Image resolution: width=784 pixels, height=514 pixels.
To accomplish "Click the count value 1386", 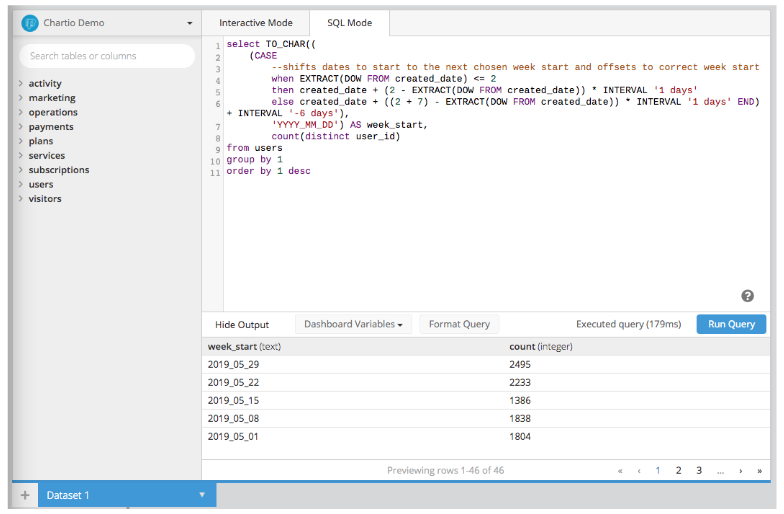I will [520, 400].
